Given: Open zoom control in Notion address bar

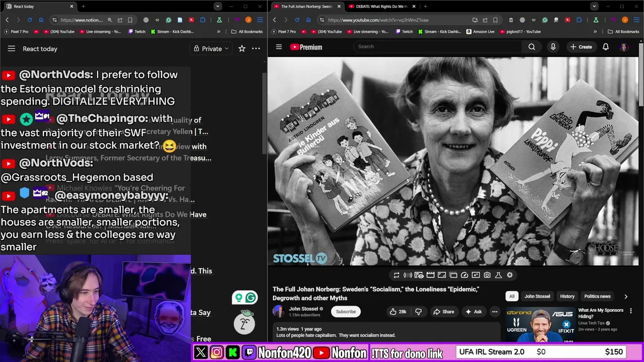Looking at the screenshot, I should click(x=109, y=20).
